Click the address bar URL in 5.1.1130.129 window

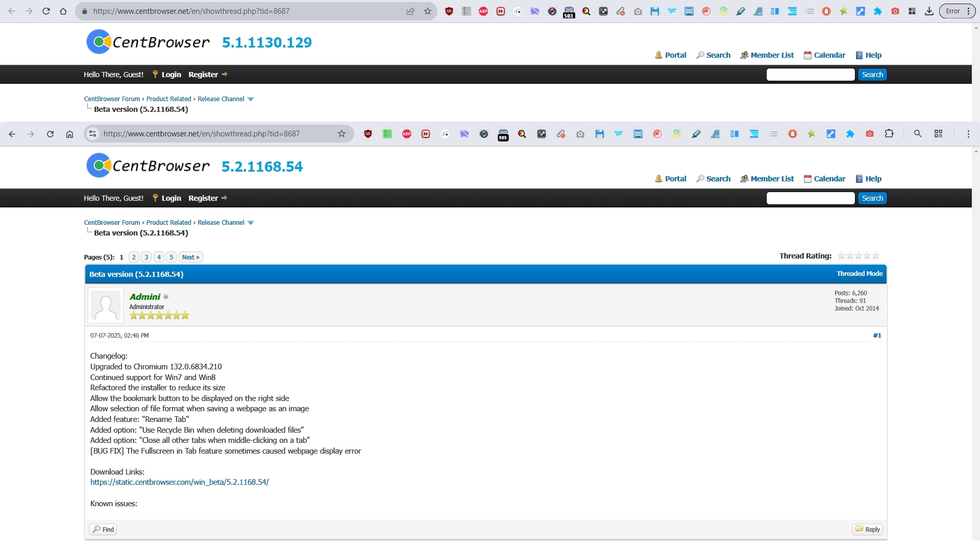[191, 11]
